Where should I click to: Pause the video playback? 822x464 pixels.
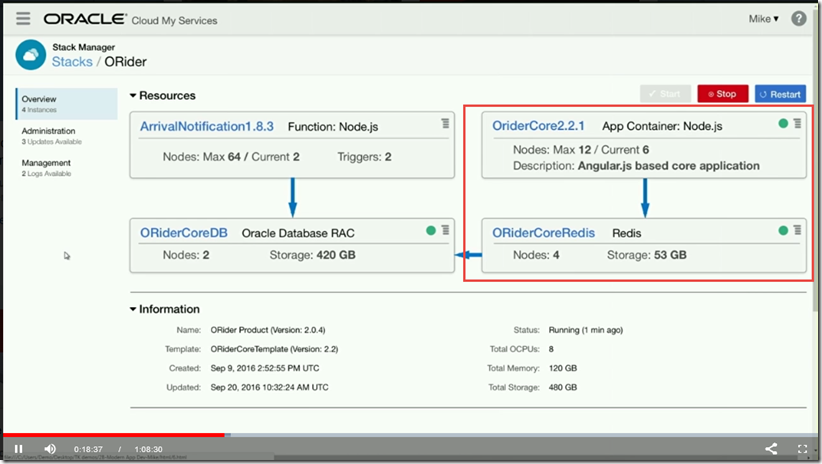tap(18, 449)
